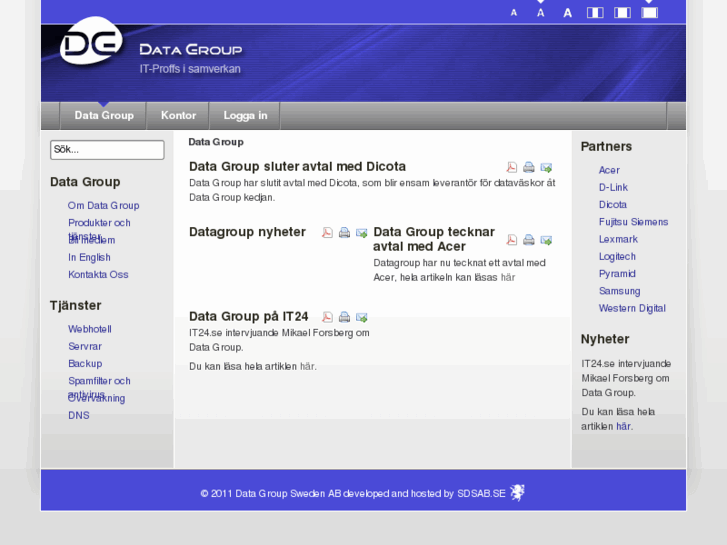Open Data Group tecknar avtal med Acer headline
The height and width of the screenshot is (545, 727).
click(434, 239)
